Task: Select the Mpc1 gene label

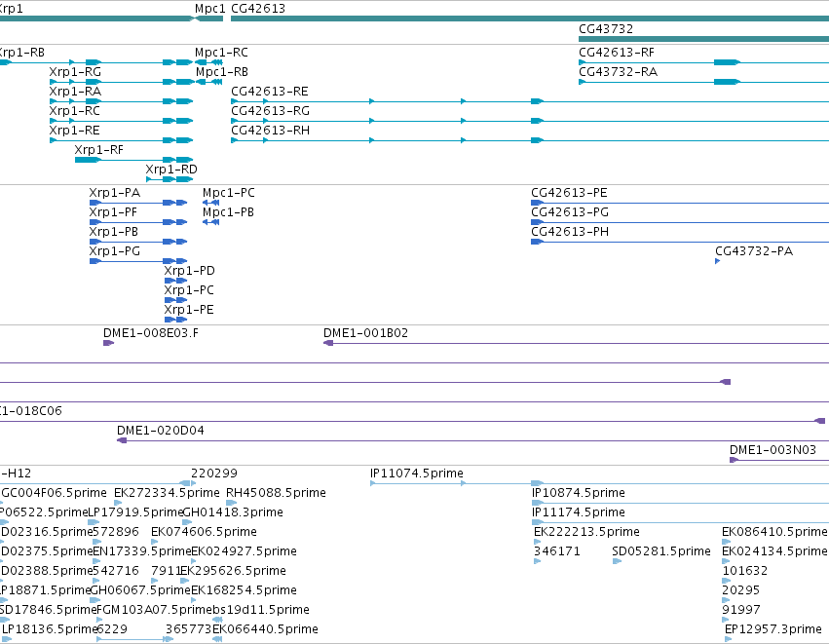Action: point(209,9)
